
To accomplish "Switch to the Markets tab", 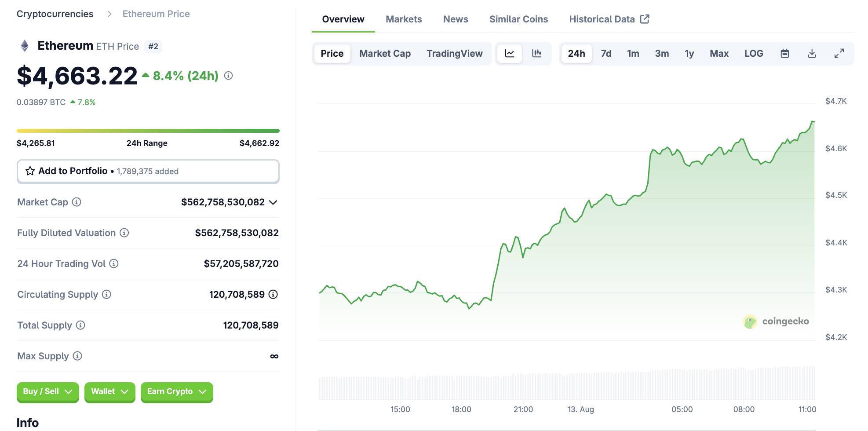I will pos(404,19).
